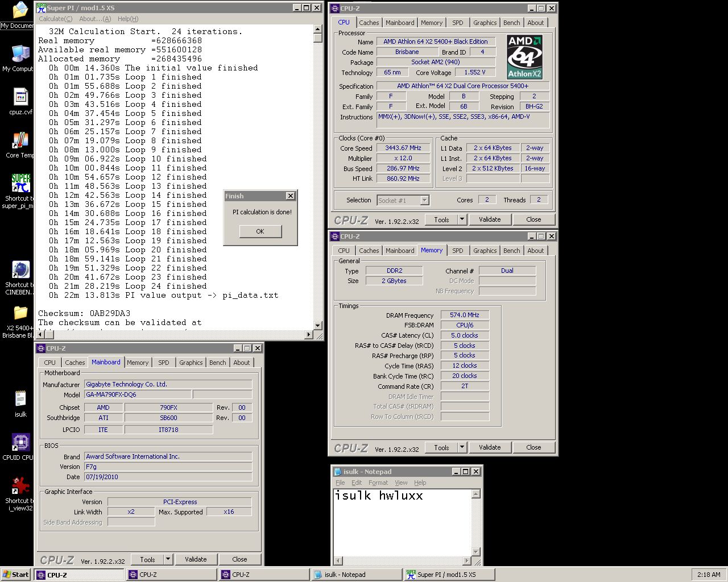Image resolution: width=728 pixels, height=582 pixels.
Task: Click the AMD Athlon X2 logo in CPU-Z
Action: [x=524, y=57]
